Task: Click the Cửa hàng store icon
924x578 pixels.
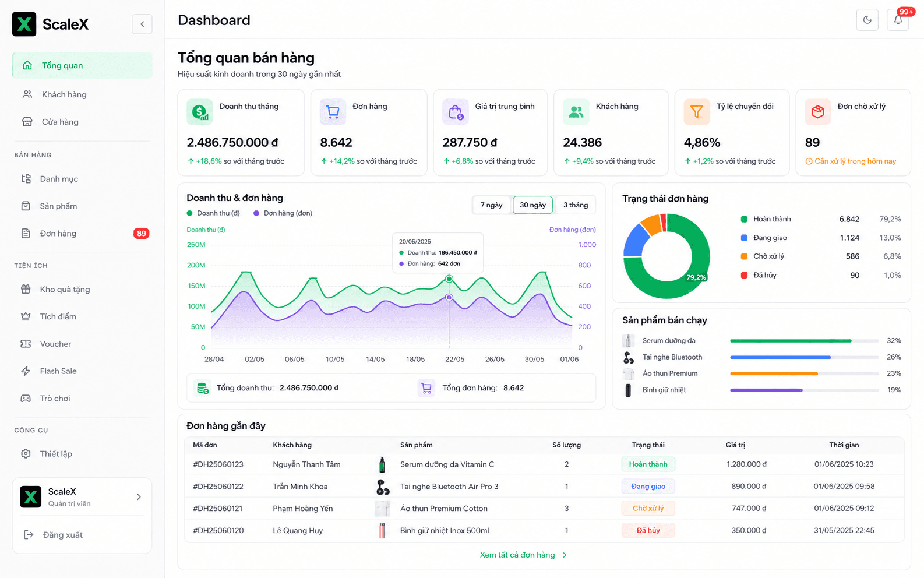Action: coord(27,122)
